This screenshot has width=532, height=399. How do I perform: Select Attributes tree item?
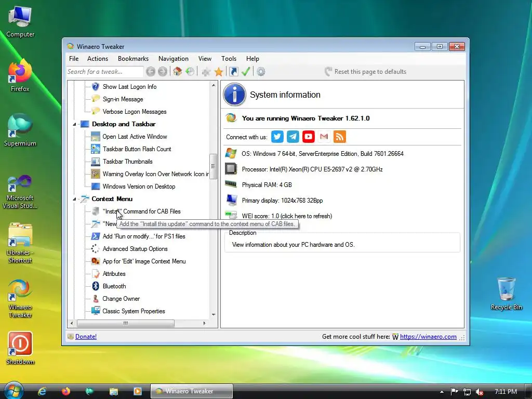tap(114, 274)
